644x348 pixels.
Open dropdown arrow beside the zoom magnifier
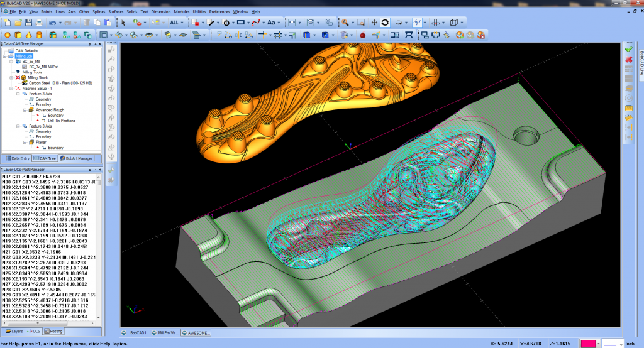tap(352, 23)
